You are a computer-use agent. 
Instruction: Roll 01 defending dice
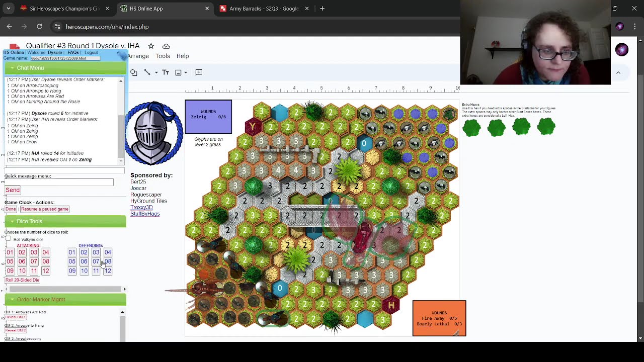coord(72,252)
